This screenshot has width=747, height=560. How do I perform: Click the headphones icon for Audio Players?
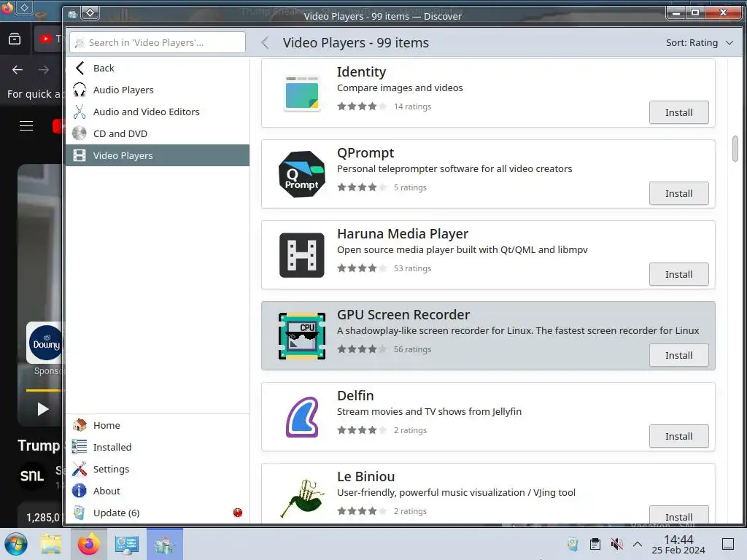80,90
